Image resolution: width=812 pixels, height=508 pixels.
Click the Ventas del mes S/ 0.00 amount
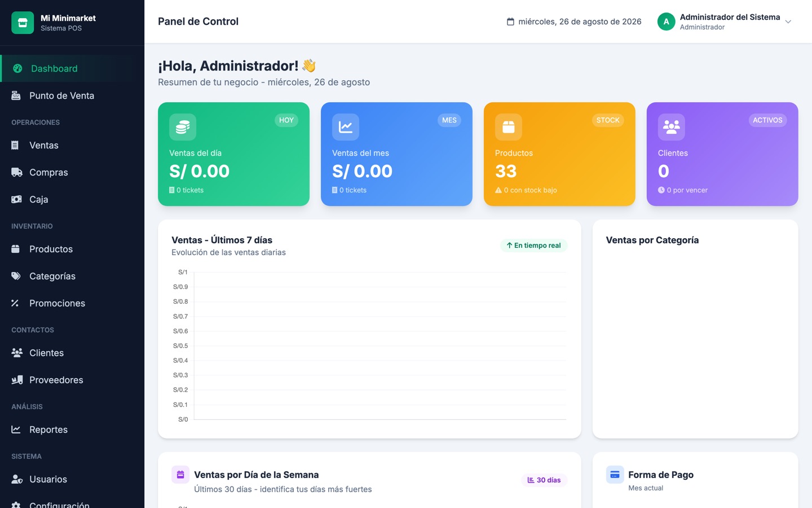click(x=363, y=171)
